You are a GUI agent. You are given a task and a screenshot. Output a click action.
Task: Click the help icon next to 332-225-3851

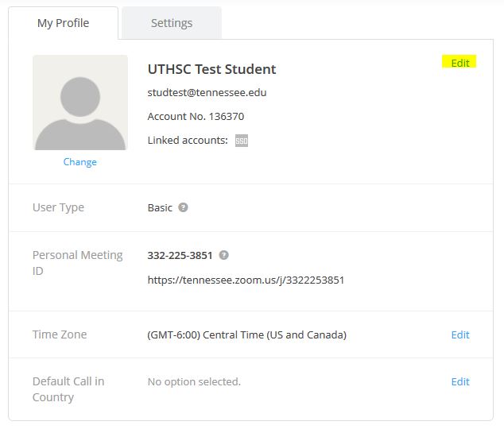coord(223,255)
